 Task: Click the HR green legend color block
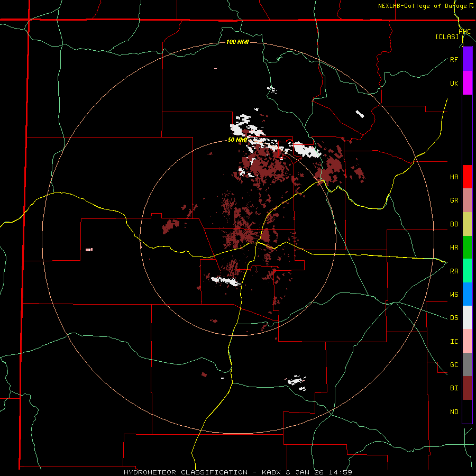[467, 248]
